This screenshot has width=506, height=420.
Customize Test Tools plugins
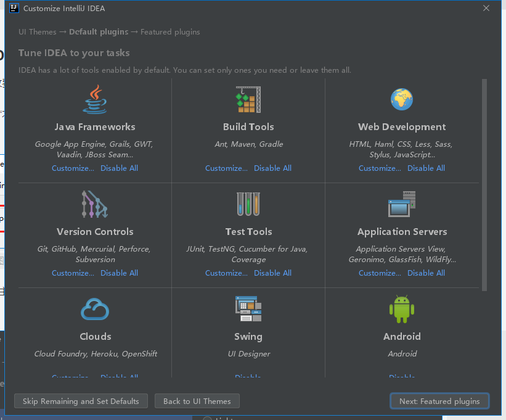pos(227,273)
